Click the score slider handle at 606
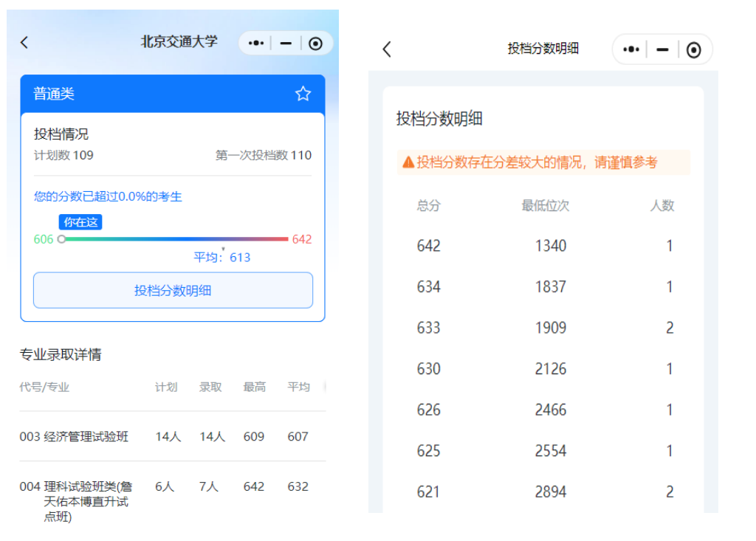Viewport: 756px width, 541px height. (x=61, y=239)
